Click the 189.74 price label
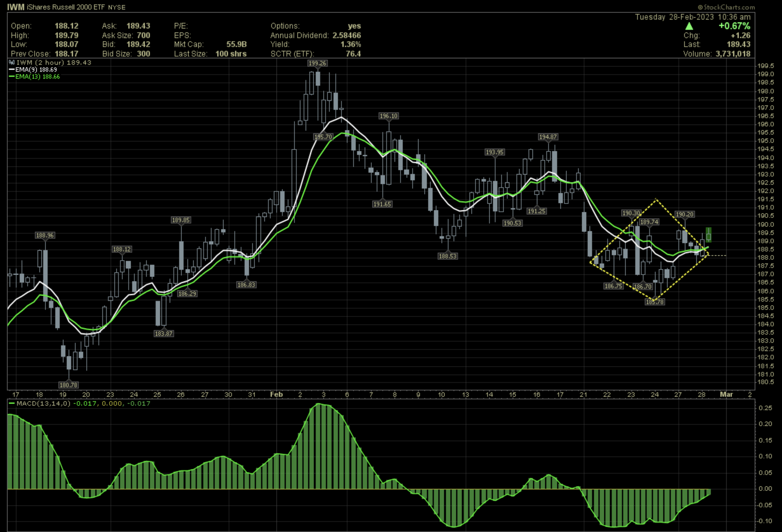The height and width of the screenshot is (532, 782). [649, 222]
